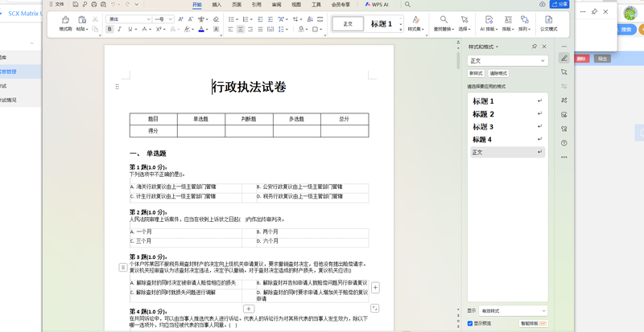Click the Copy icon below scissors
Screen dimensions: 644x332
[95, 29]
